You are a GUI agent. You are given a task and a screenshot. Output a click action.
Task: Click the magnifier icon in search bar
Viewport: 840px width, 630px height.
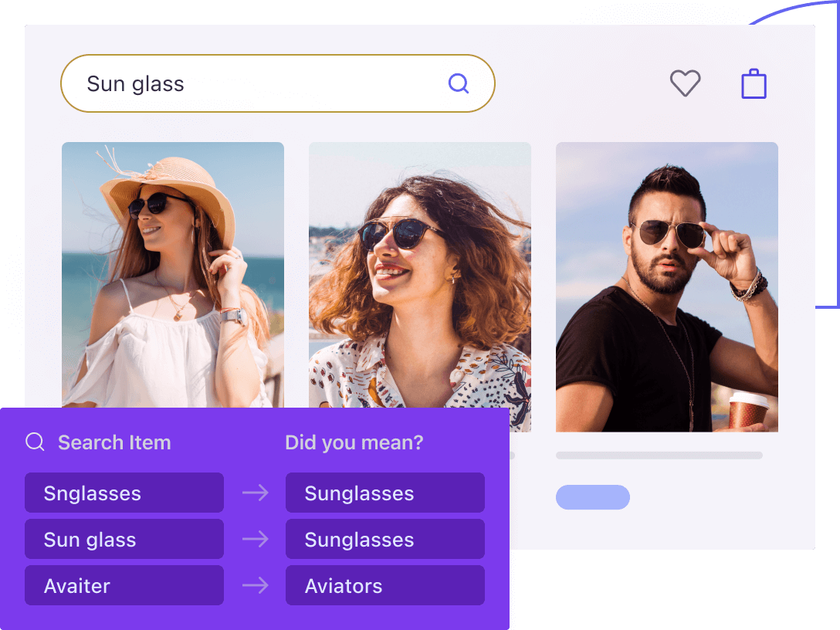pos(459,83)
